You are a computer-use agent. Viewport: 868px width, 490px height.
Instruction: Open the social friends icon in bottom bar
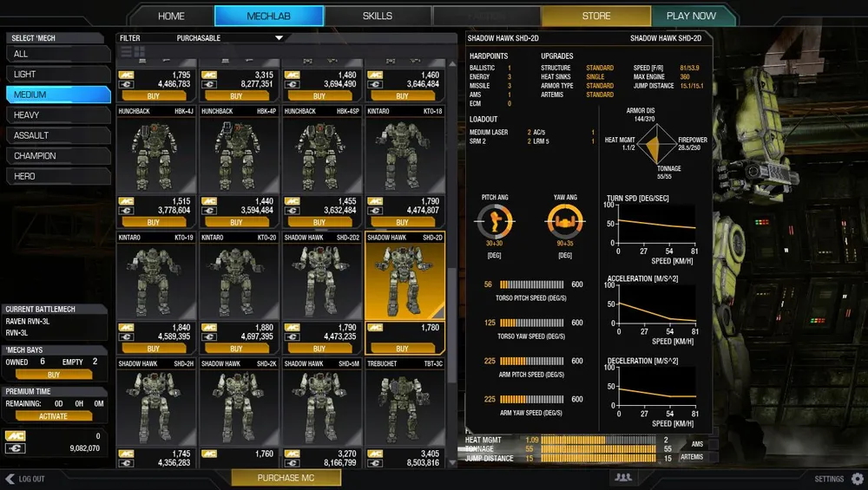point(623,477)
